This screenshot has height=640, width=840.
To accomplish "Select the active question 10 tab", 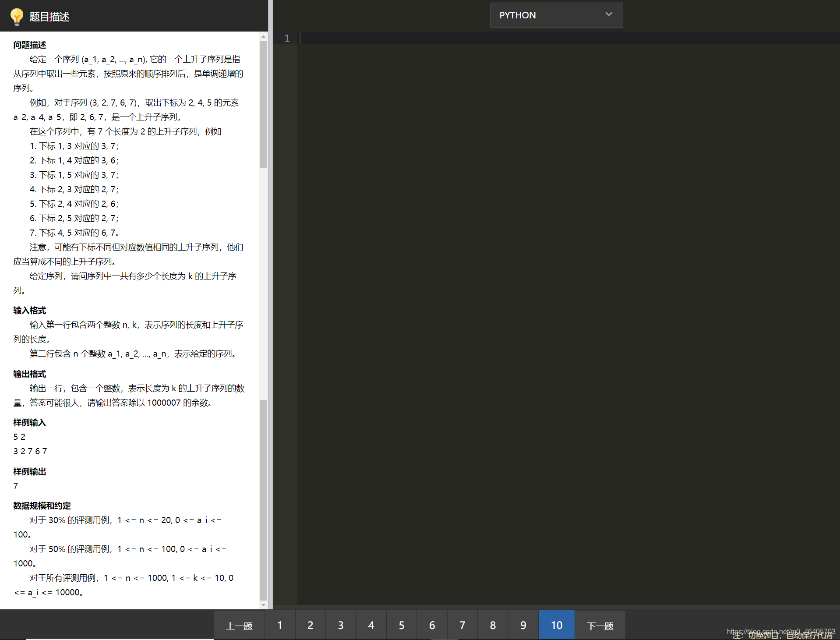I will [x=557, y=625].
